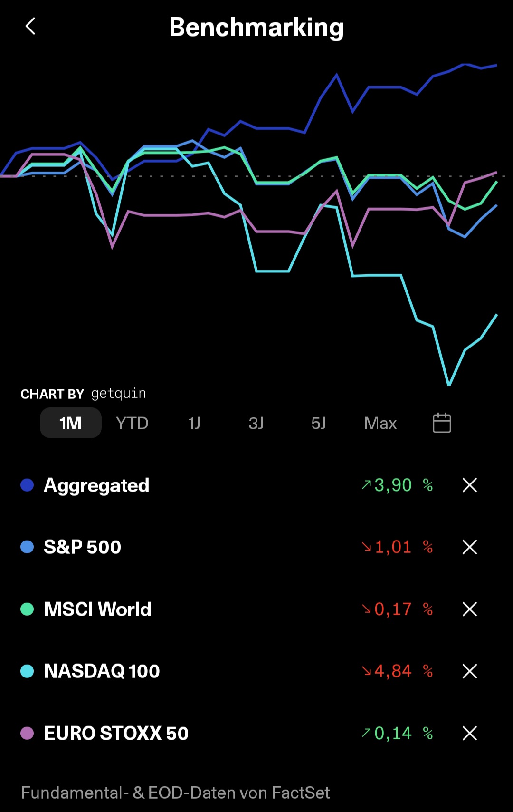Tap the NASDAQ 100 cyan color dot
The image size is (513, 812).
coord(27,671)
